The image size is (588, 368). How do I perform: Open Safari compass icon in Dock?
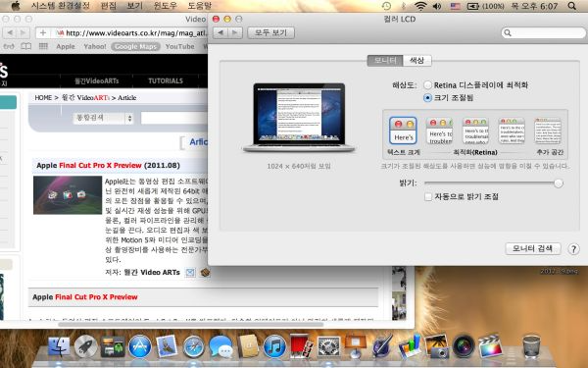(x=193, y=346)
